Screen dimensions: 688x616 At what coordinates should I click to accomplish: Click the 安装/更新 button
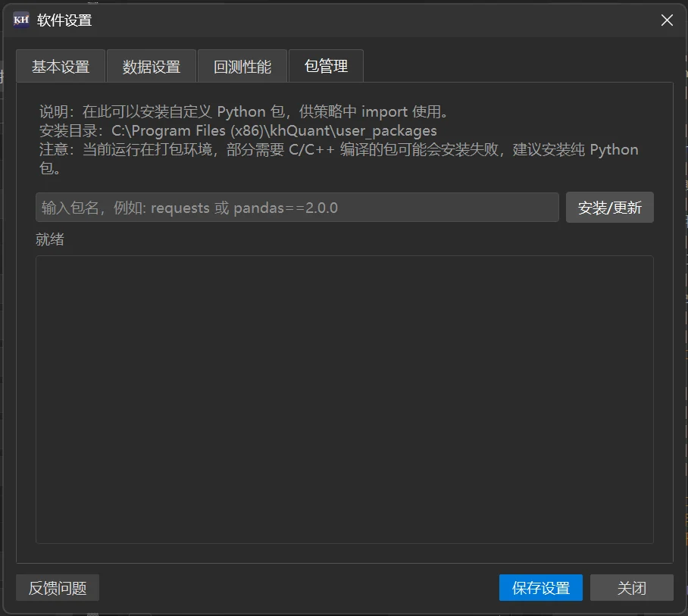[x=609, y=208]
